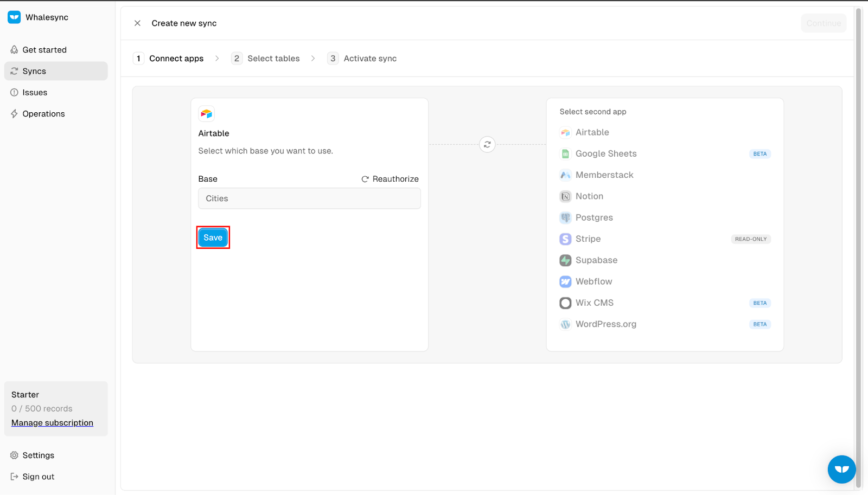Choose Postgres as second app
The height and width of the screenshot is (495, 868).
(665, 217)
